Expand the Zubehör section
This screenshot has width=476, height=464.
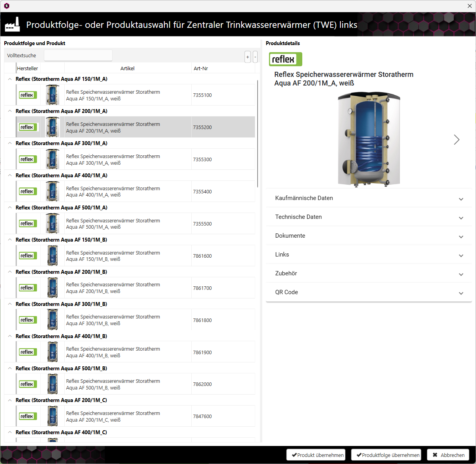coord(369,273)
